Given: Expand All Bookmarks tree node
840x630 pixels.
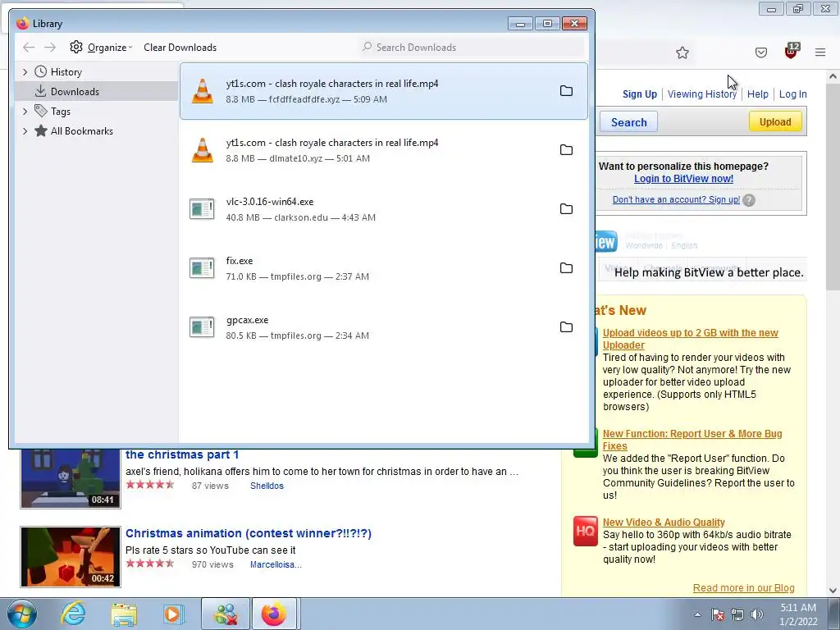Looking at the screenshot, I should point(25,130).
